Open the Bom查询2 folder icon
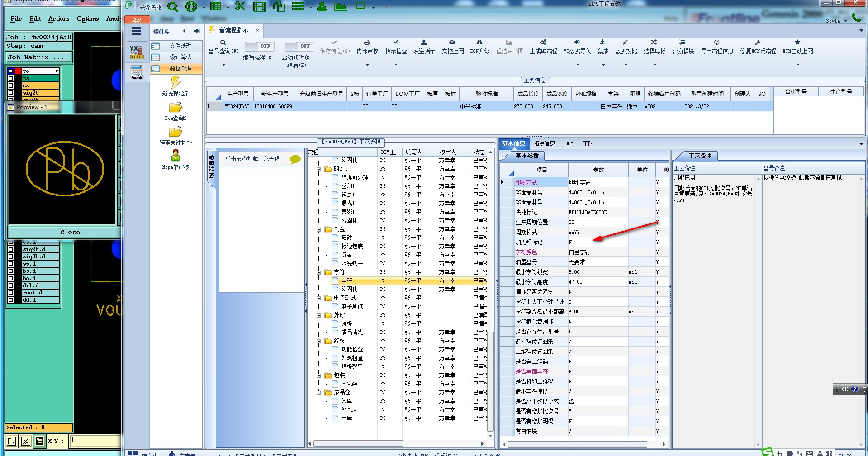 [175, 107]
